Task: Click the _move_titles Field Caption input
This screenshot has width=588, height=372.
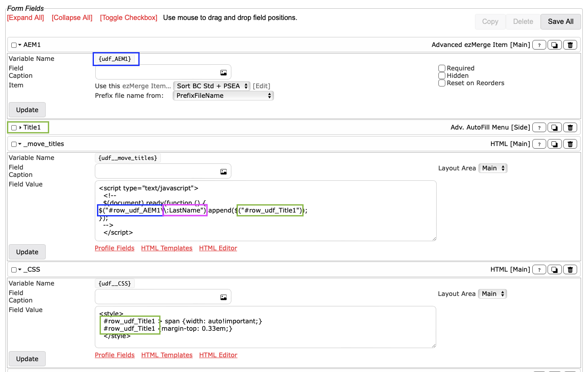Action: click(163, 171)
